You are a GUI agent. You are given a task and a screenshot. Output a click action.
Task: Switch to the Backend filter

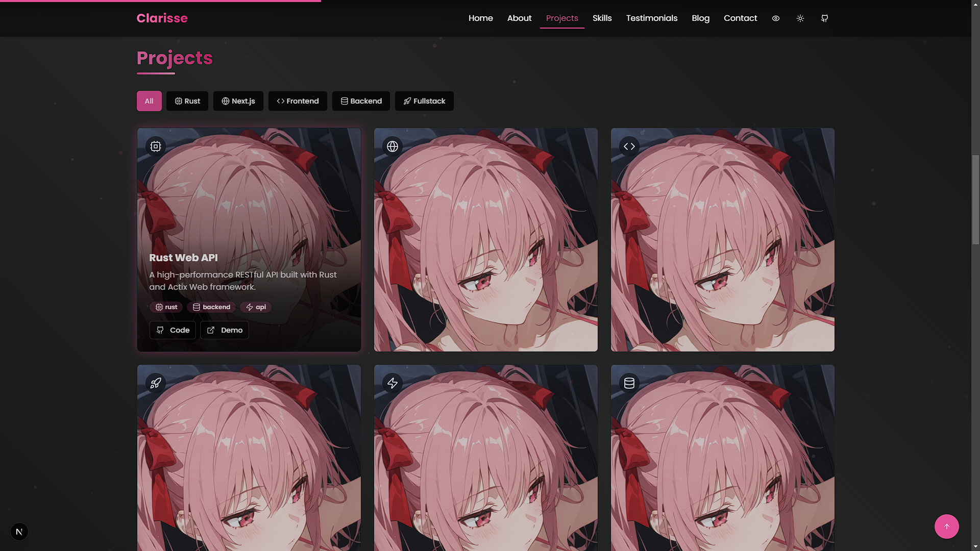point(361,101)
